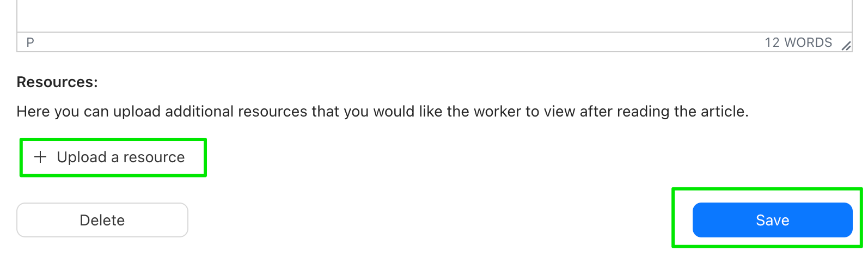Save the article changes
Viewport: 868px width, 257px height.
772,220
